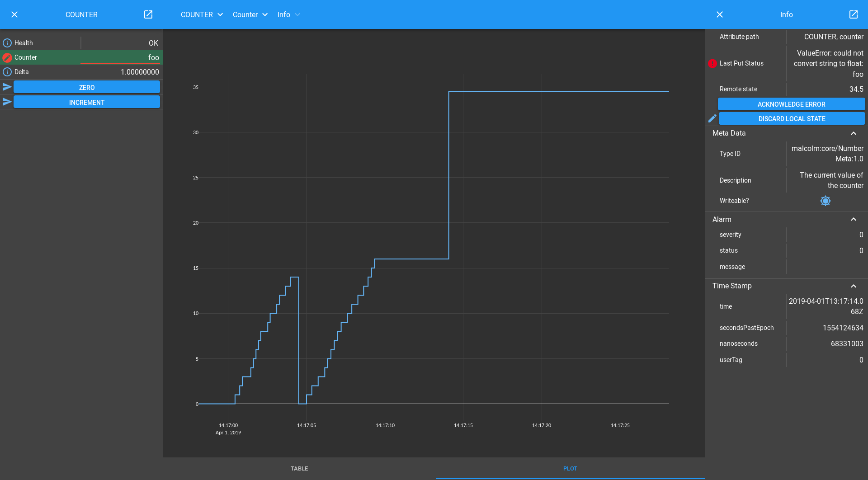Click the Delta info icon

tap(7, 72)
